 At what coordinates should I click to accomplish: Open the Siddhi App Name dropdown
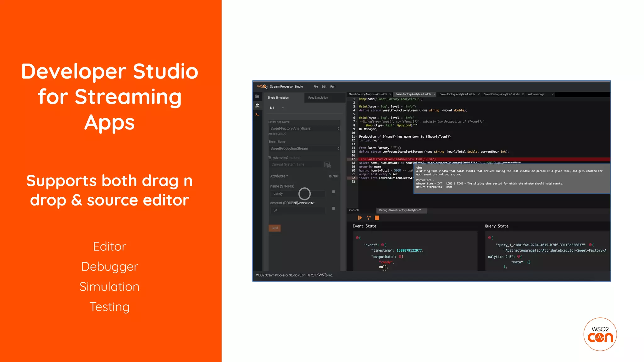304,129
